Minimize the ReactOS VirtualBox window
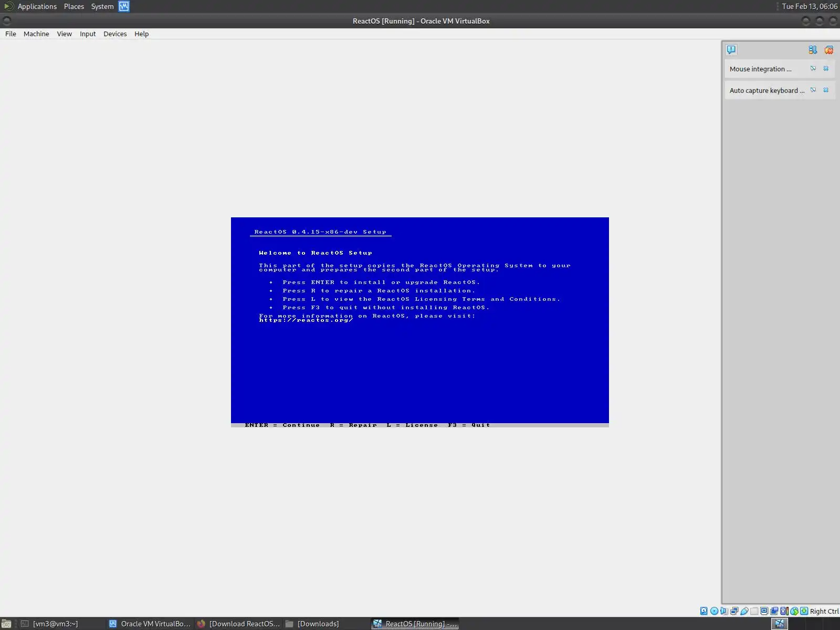 tap(806, 21)
